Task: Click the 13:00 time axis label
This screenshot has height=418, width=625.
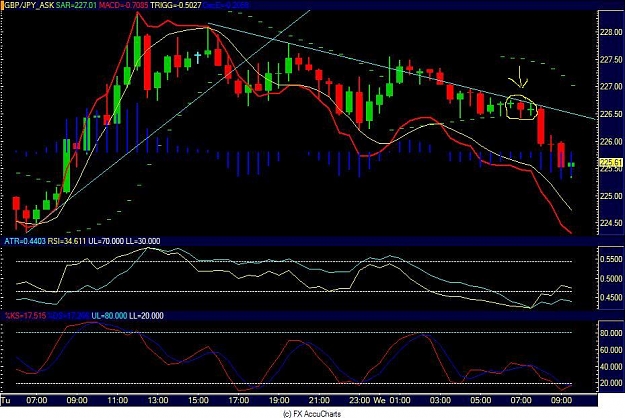Action: [158, 400]
